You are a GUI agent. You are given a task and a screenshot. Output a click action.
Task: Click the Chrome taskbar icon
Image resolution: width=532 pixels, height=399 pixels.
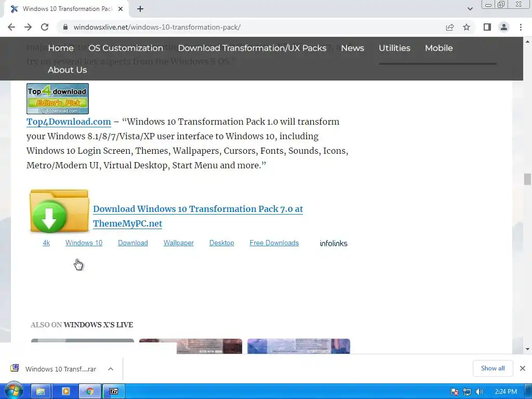point(90,391)
